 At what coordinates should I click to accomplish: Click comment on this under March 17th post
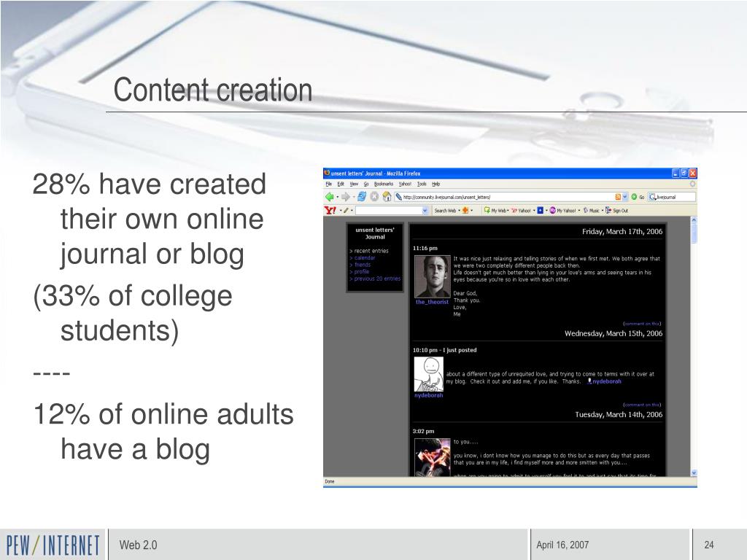642,324
